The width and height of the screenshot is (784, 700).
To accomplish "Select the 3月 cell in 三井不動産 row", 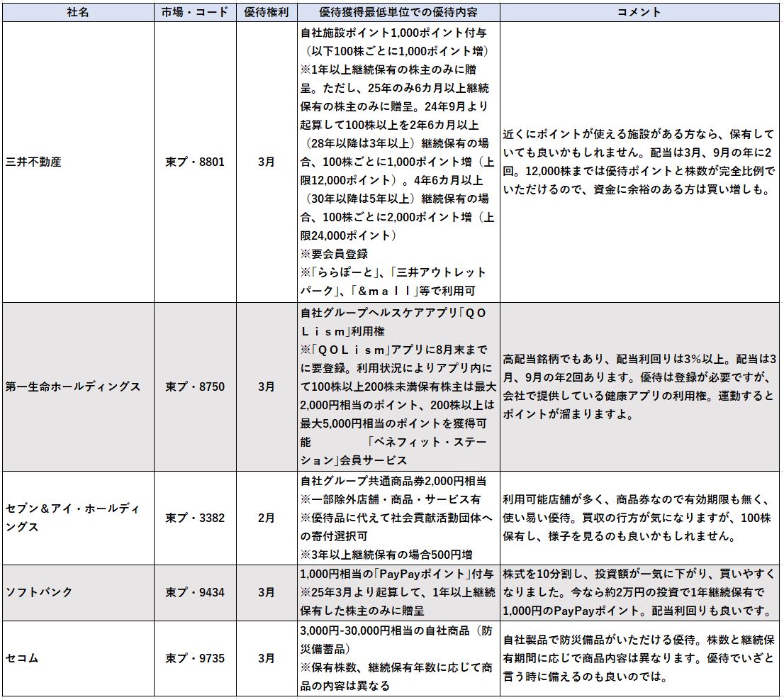I will [267, 162].
